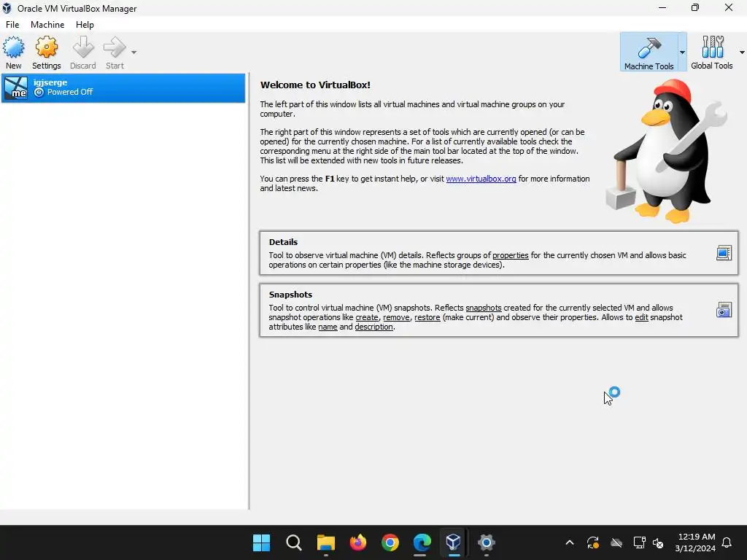Click the Welcome to VirtualBox! heading
The height and width of the screenshot is (560, 747).
point(315,85)
